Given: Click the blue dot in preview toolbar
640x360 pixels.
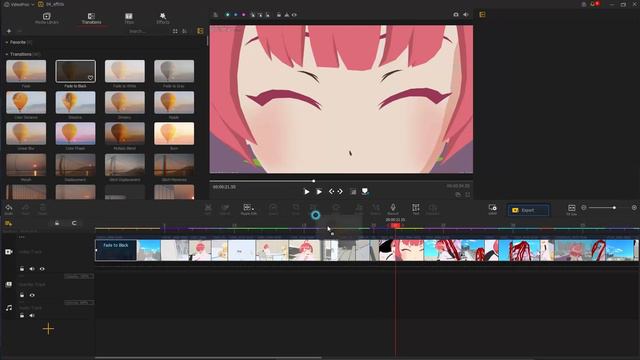Looking at the screenshot, I should tap(236, 15).
